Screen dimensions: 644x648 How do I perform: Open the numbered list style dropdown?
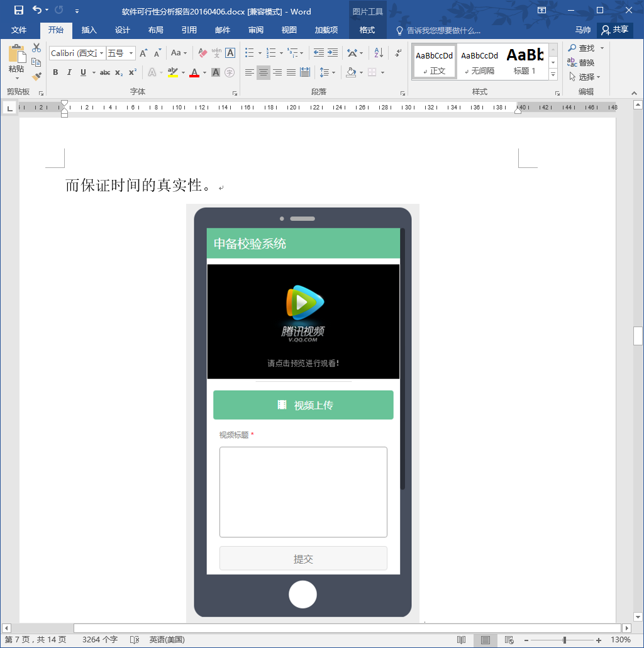click(281, 53)
